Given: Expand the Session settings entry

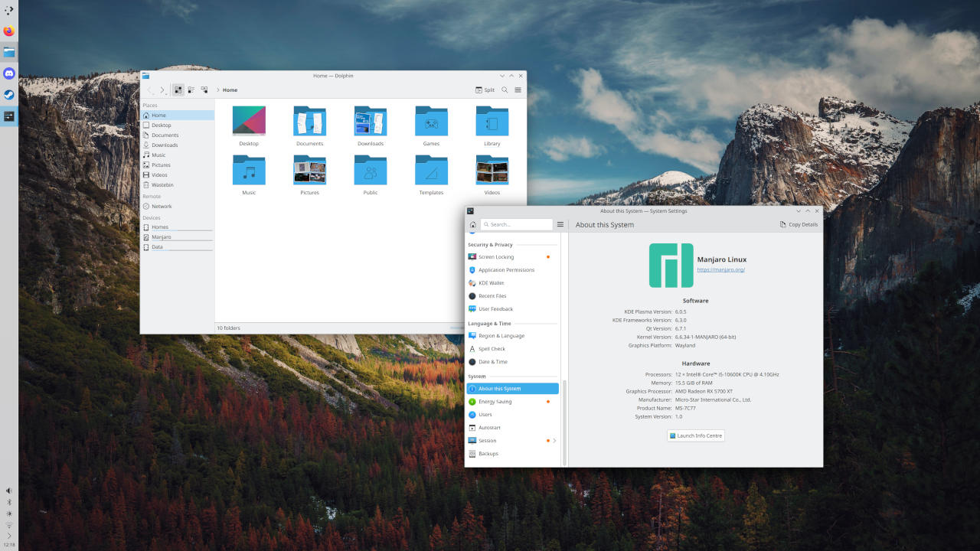Looking at the screenshot, I should click(x=554, y=440).
